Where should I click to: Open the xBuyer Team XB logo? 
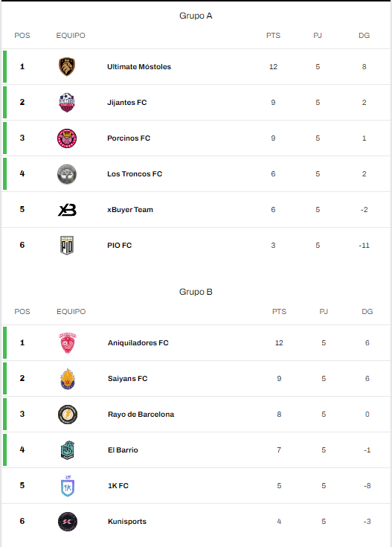click(67, 210)
